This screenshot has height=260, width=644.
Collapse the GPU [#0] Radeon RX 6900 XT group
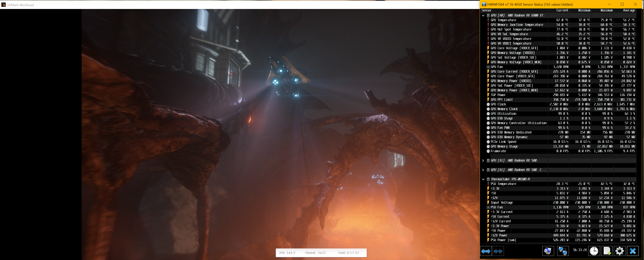click(x=483, y=16)
